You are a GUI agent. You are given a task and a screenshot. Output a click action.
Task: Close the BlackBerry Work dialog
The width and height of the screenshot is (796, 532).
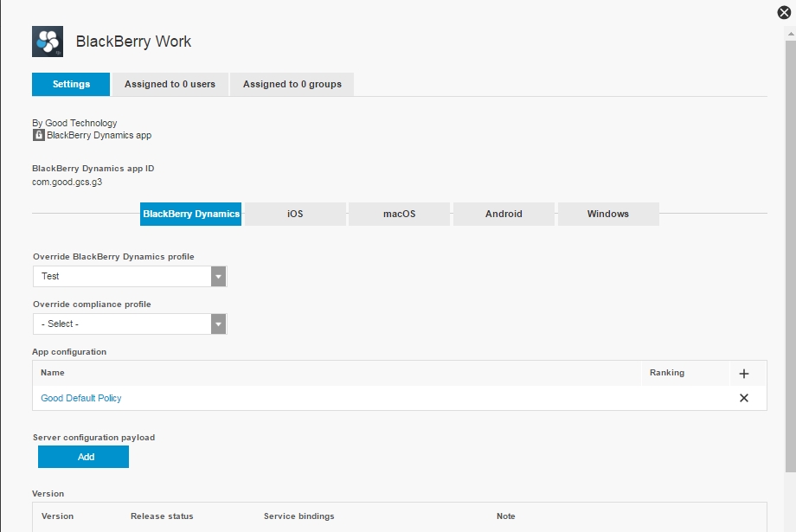point(784,12)
